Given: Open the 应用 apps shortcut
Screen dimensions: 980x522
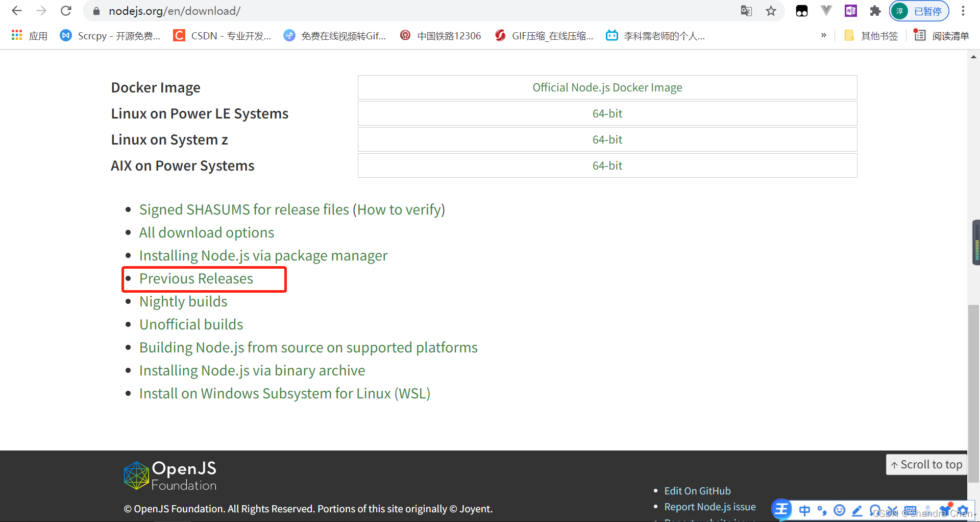Looking at the screenshot, I should pos(29,36).
